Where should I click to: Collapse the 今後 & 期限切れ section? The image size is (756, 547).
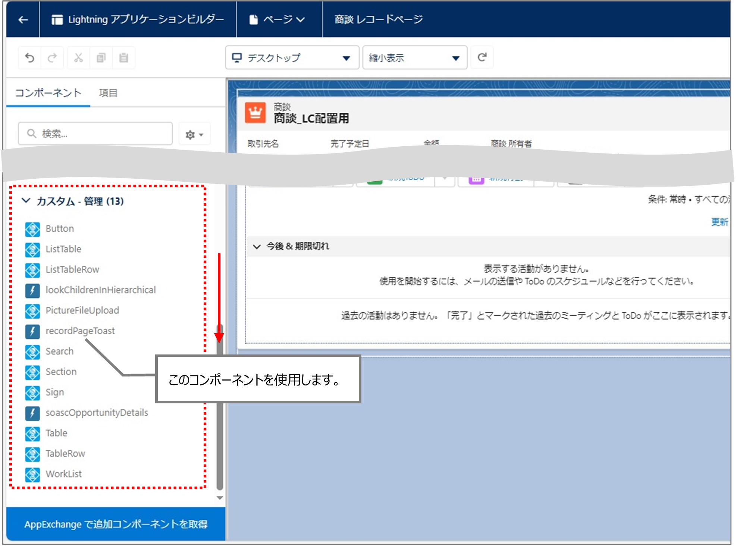coord(257,247)
